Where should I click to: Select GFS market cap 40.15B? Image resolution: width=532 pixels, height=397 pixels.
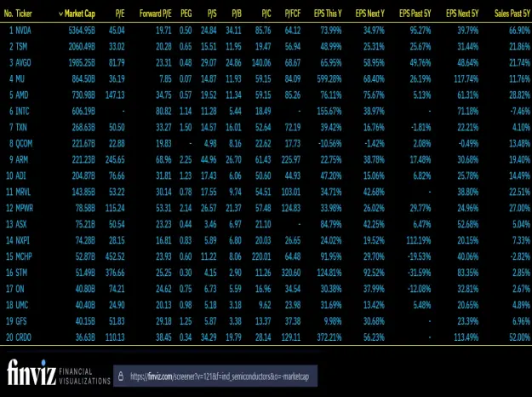85,321
